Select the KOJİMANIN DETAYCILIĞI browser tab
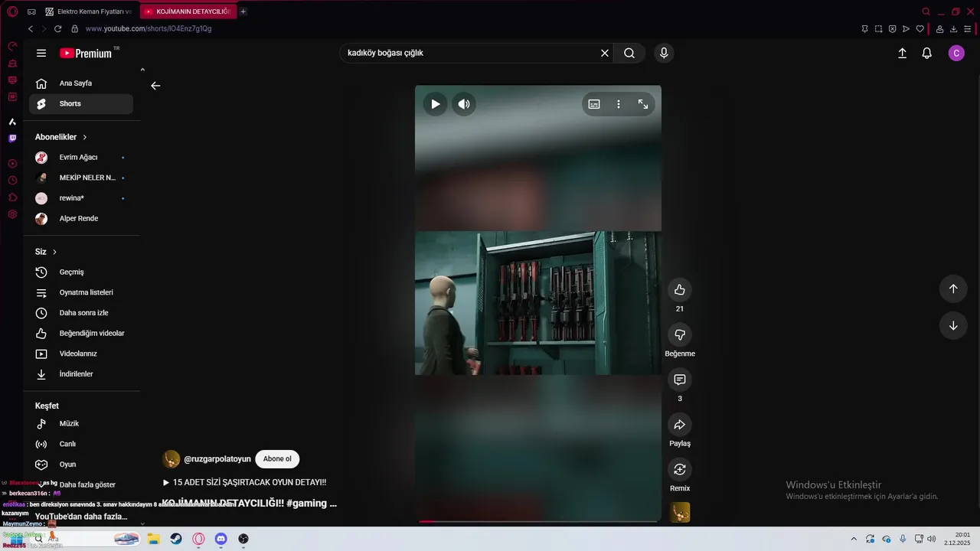 188,11
